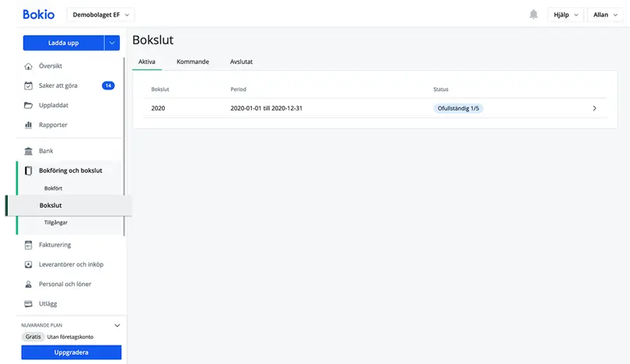This screenshot has height=364, width=630.
Task: Click the Ladda upp button
Action: click(64, 43)
